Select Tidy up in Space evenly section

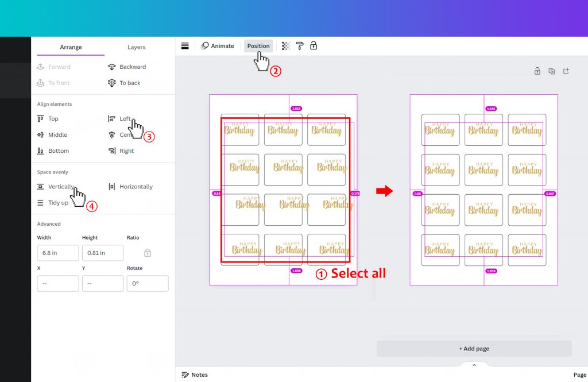pos(55,202)
